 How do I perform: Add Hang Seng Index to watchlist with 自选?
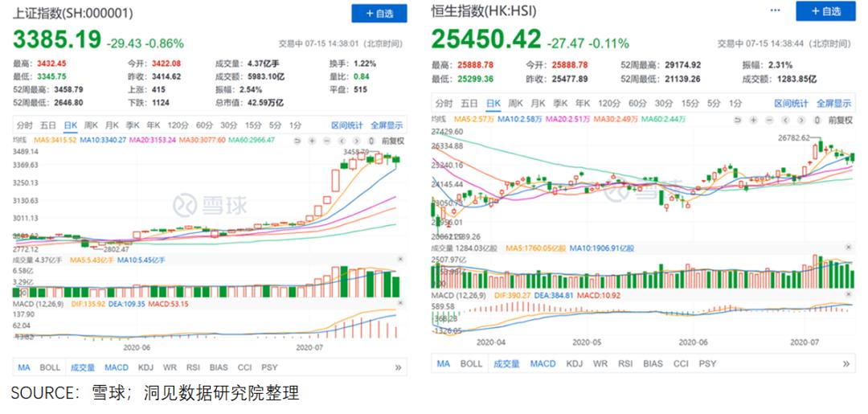[826, 11]
